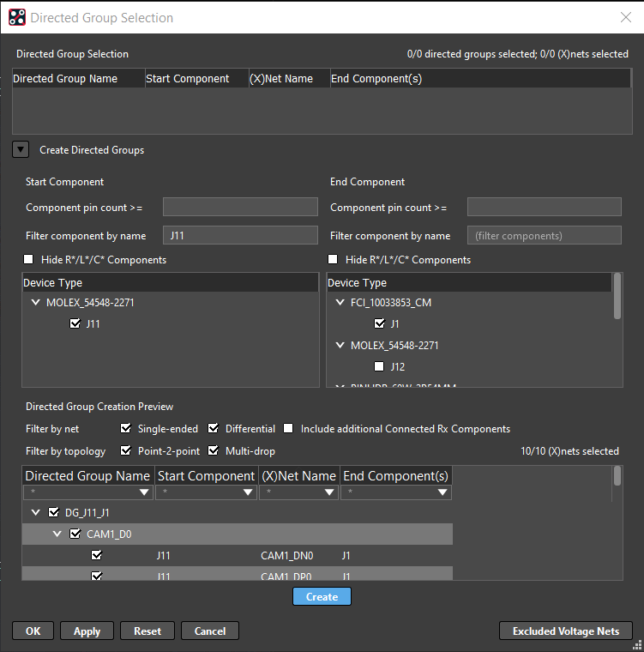The width and height of the screenshot is (644, 652).
Task: Collapse the MOLEX_54548-2271 start device type
Action: click(x=35, y=302)
